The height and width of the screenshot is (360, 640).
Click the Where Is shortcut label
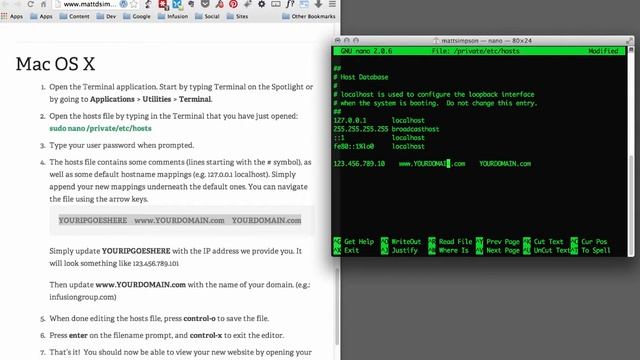453,250
